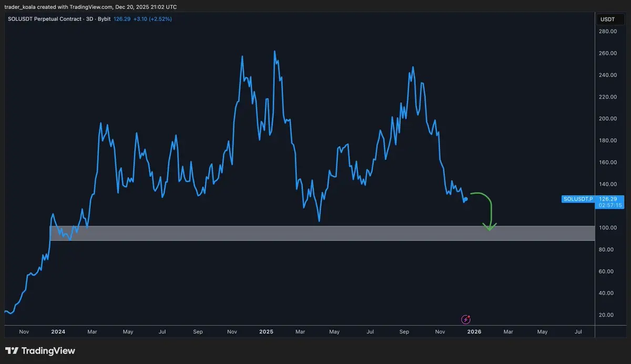Select the SOLUSDT.P price label
This screenshot has width=631, height=364.
[x=578, y=199]
